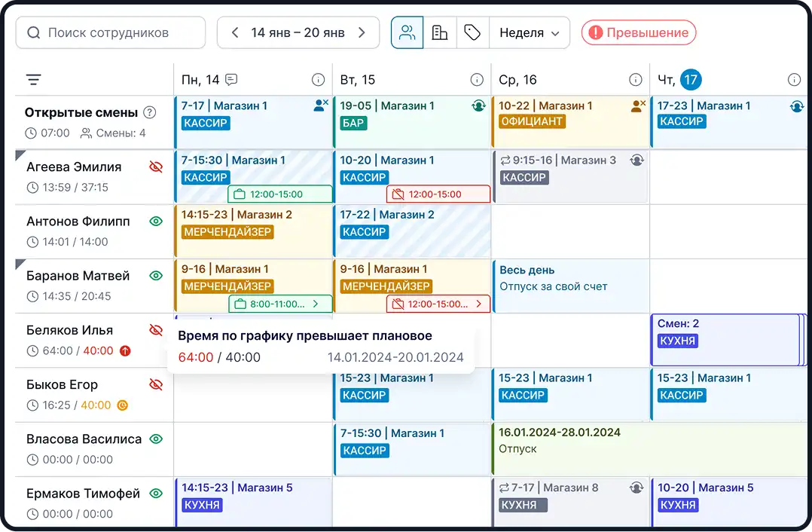
Task: Open Ермаков's 14:15-23 Магазин 5 shift
Action: pos(253,503)
